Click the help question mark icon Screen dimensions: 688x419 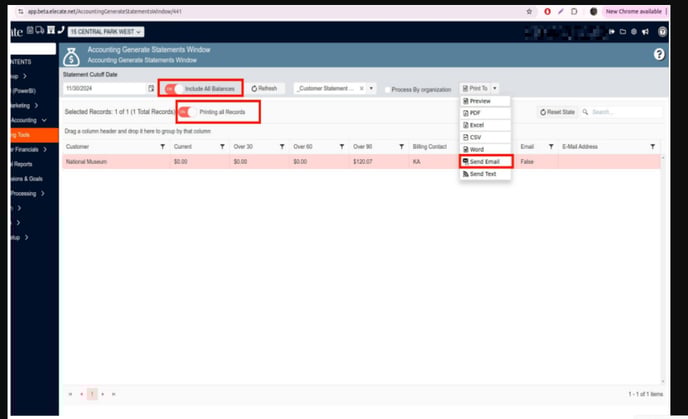(x=659, y=55)
